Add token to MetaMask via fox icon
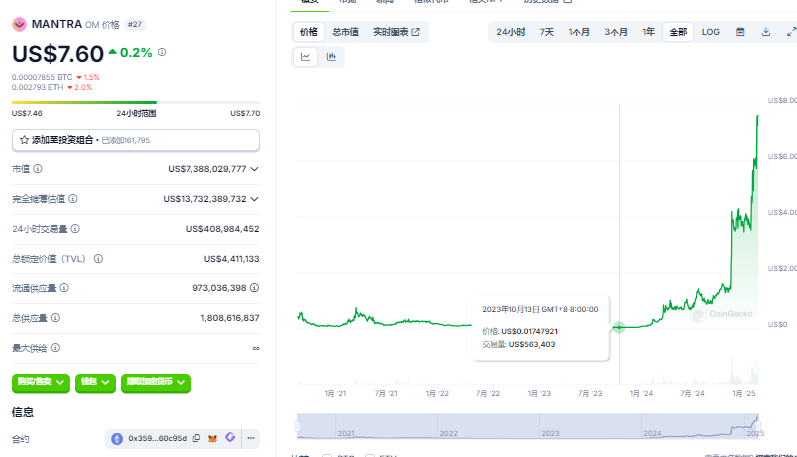 (211, 438)
